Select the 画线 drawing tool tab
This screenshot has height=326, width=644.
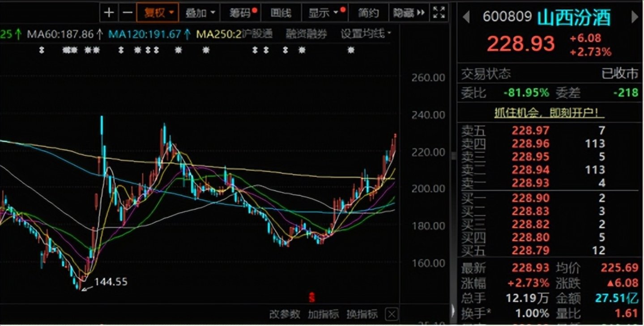[x=281, y=13]
